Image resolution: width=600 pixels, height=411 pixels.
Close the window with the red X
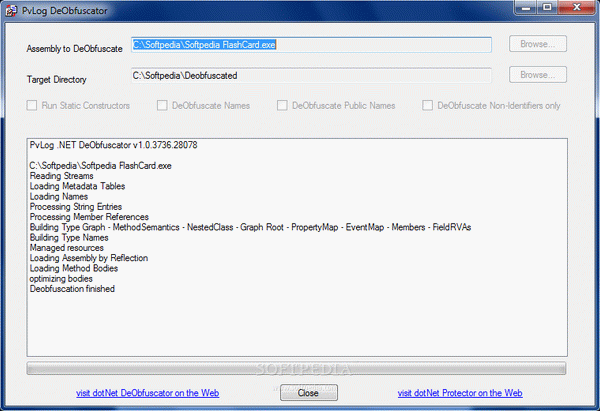(577, 8)
